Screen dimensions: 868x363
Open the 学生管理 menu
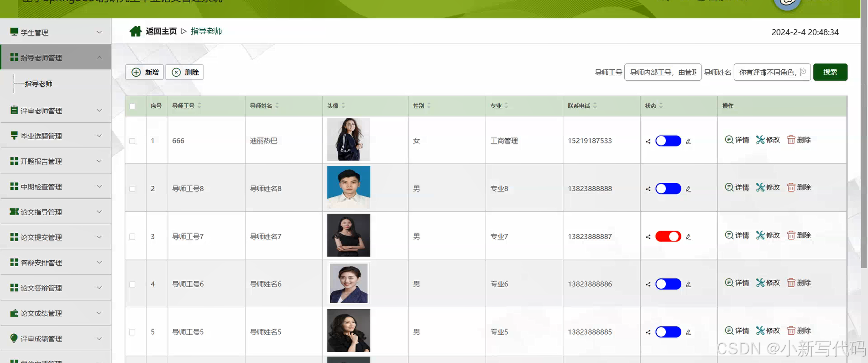[x=56, y=32]
